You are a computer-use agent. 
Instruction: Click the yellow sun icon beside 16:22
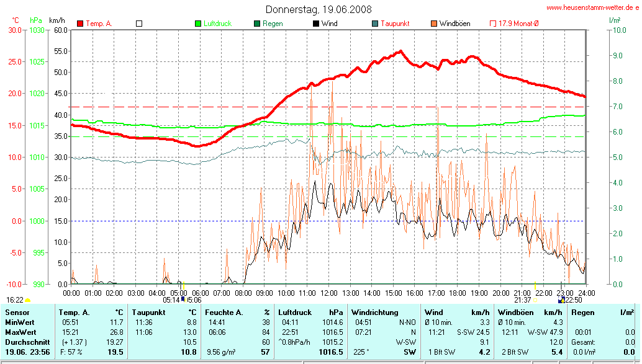pyautogui.click(x=28, y=300)
